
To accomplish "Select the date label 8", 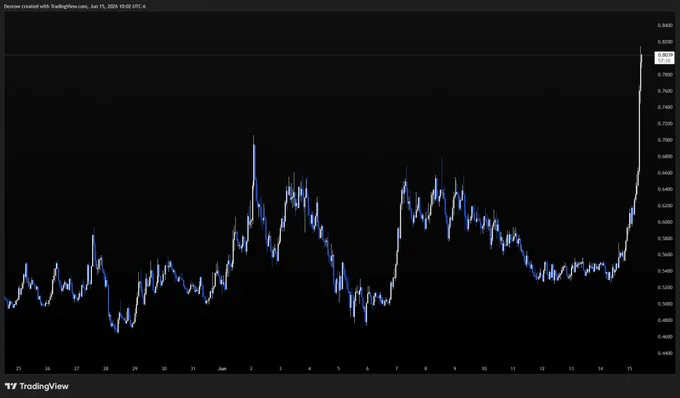I will pos(425,369).
